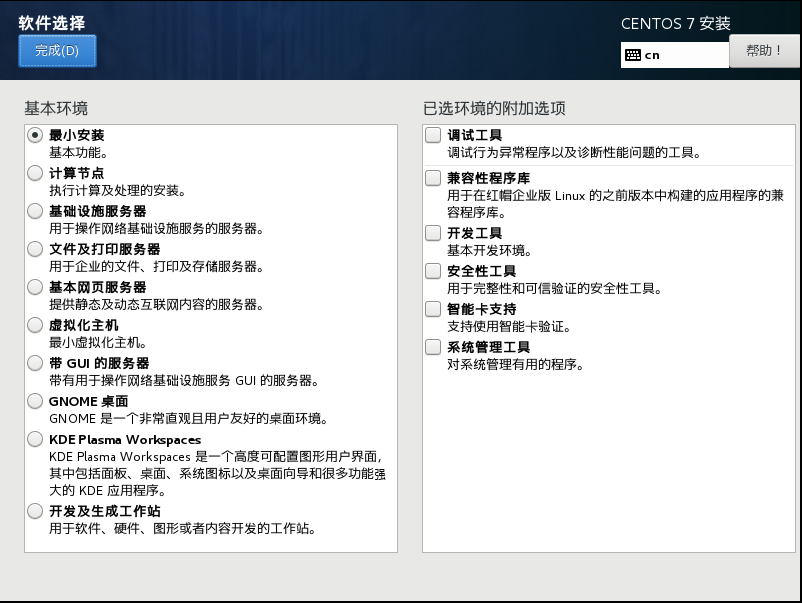This screenshot has height=603, width=802.
Task: Click the text 用于操作网络基础设施服务的服务器。
Action: (x=156, y=228)
